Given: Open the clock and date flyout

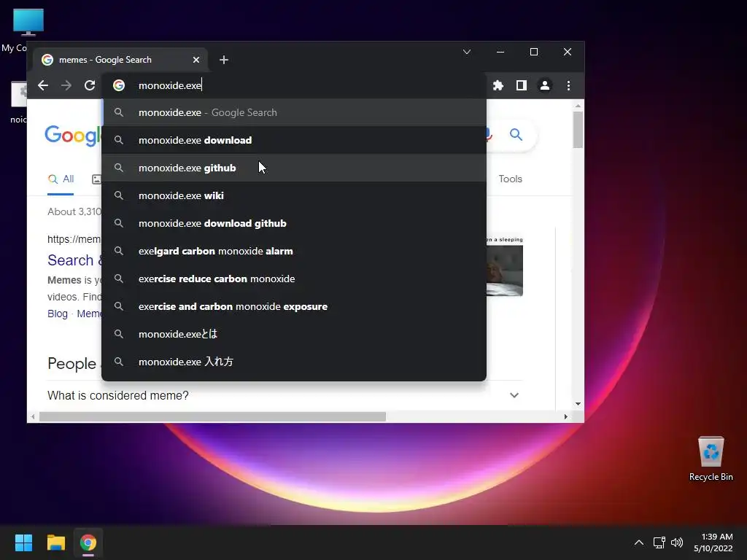Looking at the screenshot, I should click(713, 542).
